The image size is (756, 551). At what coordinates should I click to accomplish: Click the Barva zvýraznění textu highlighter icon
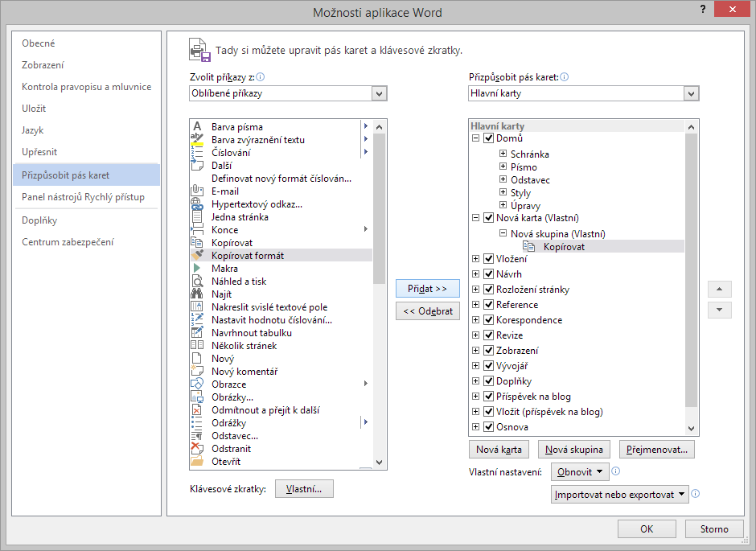[x=197, y=139]
